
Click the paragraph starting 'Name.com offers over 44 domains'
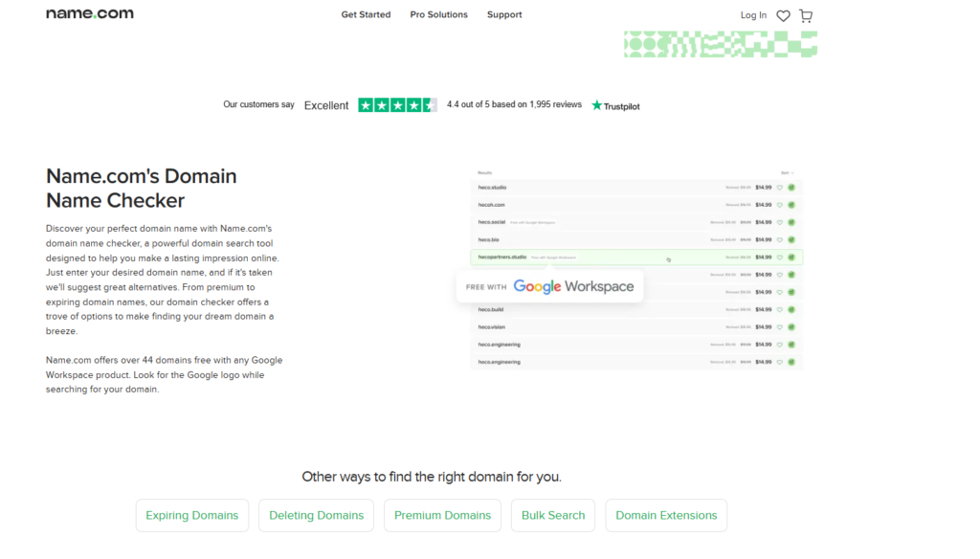[164, 374]
